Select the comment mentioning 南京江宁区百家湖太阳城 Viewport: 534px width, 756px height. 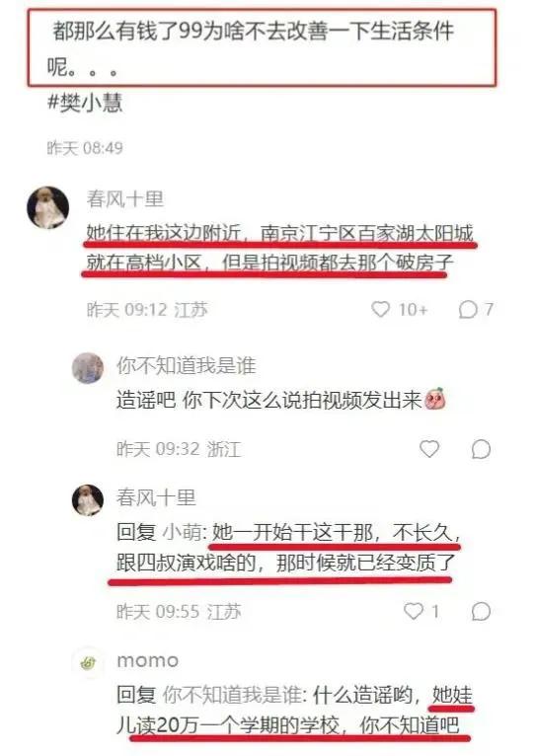click(279, 248)
